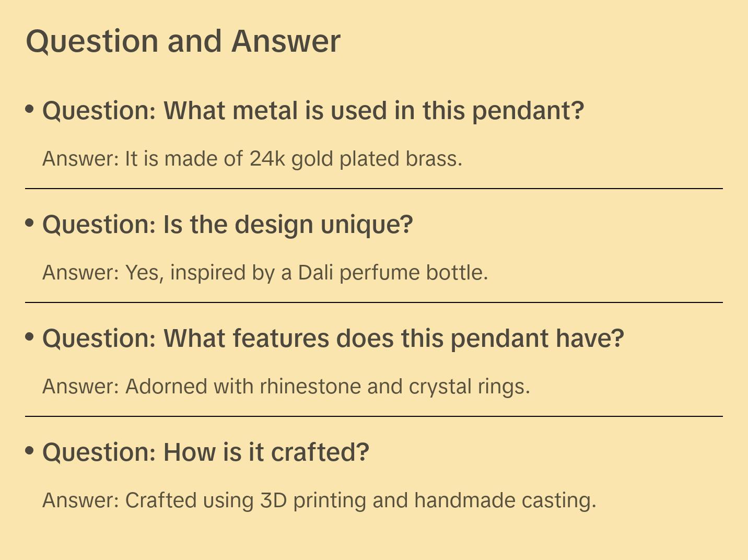Click the 'Answer:' label before 'Adorned'

click(81, 387)
